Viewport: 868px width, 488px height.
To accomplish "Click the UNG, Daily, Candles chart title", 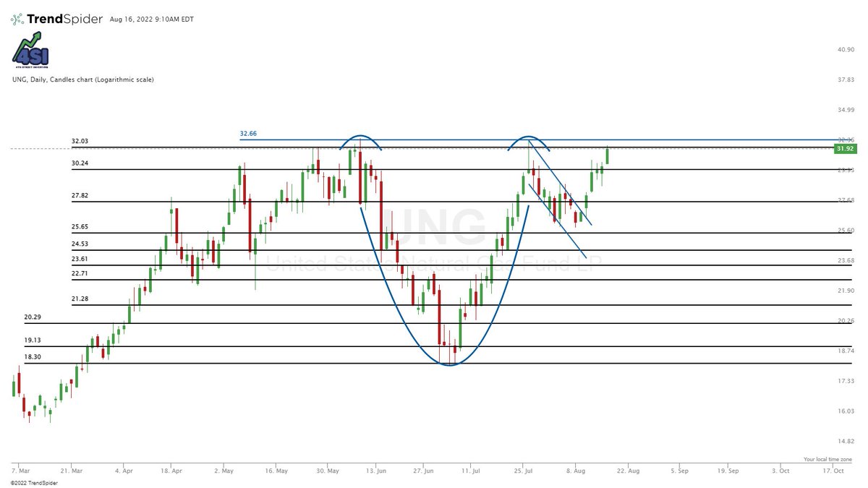I will point(83,80).
